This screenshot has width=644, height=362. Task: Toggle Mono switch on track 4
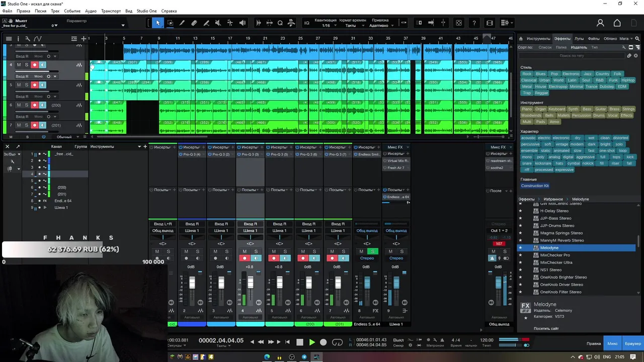[x=39, y=76]
